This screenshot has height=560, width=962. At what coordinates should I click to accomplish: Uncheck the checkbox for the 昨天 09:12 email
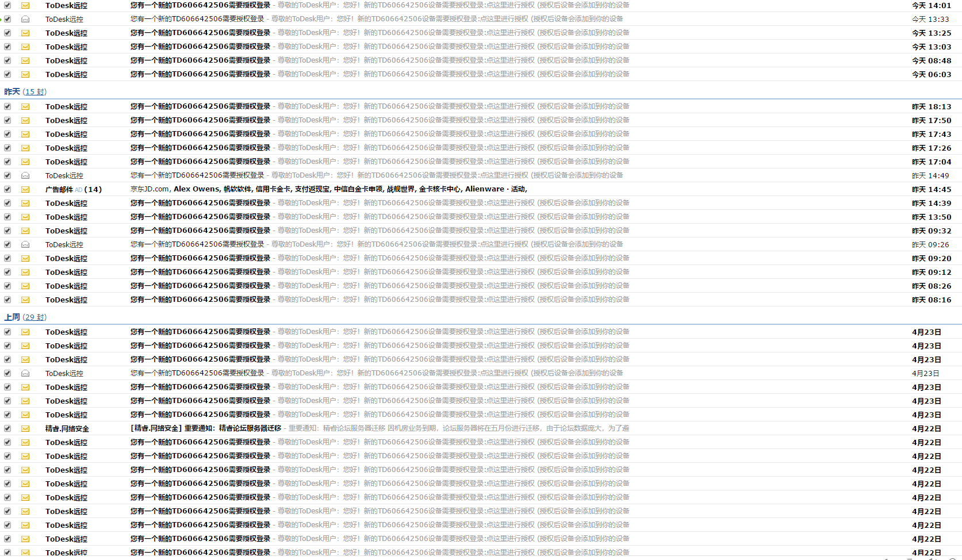pyautogui.click(x=7, y=272)
